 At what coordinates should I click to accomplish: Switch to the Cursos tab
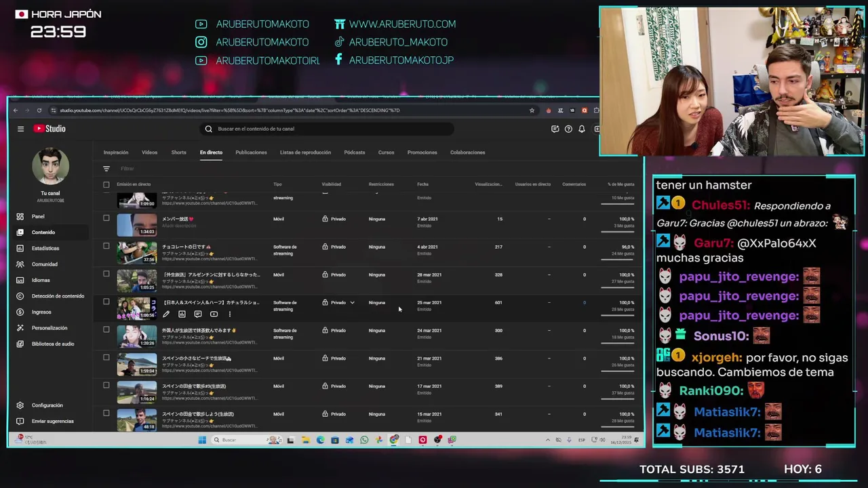coord(386,152)
